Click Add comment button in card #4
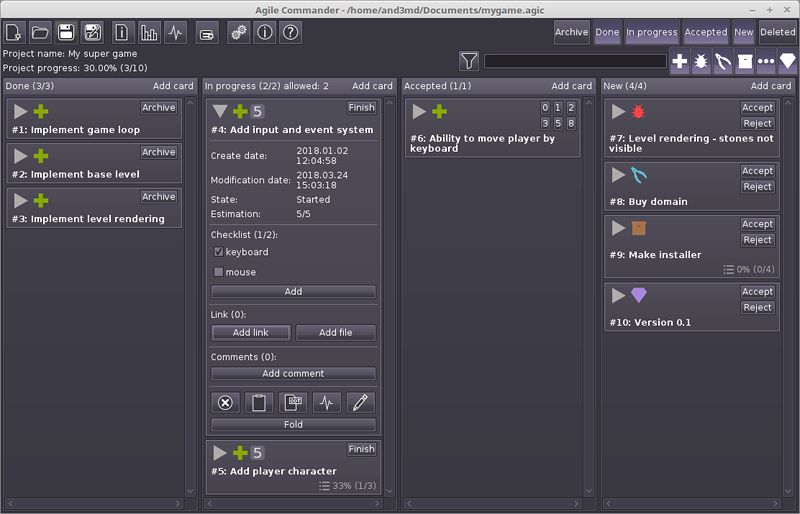This screenshot has height=514, width=800. (x=293, y=374)
